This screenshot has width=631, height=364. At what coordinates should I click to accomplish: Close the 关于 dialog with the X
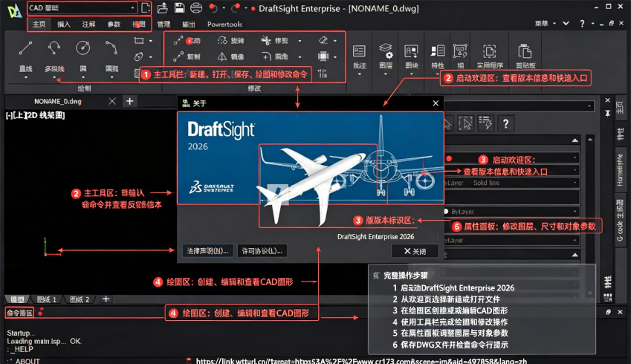pyautogui.click(x=436, y=103)
